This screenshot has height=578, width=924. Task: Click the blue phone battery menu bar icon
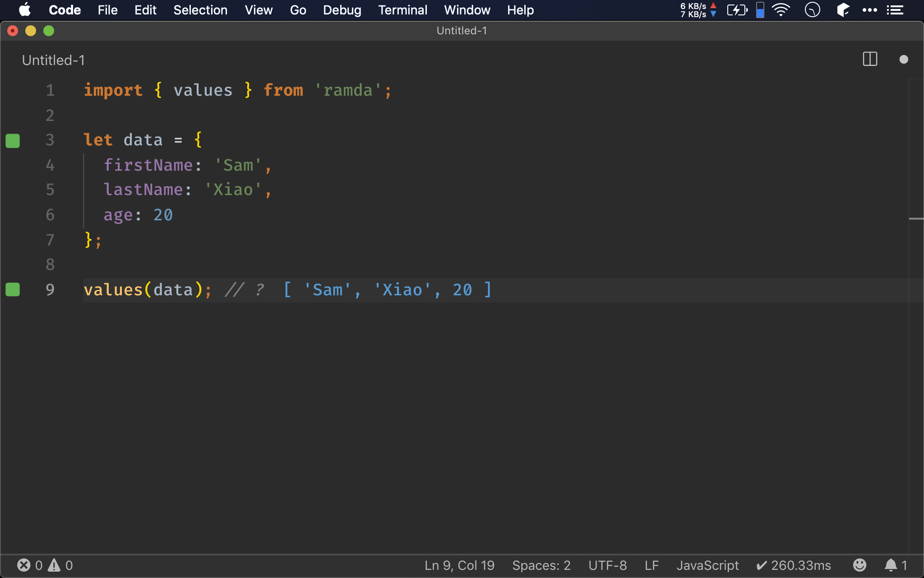pyautogui.click(x=760, y=10)
